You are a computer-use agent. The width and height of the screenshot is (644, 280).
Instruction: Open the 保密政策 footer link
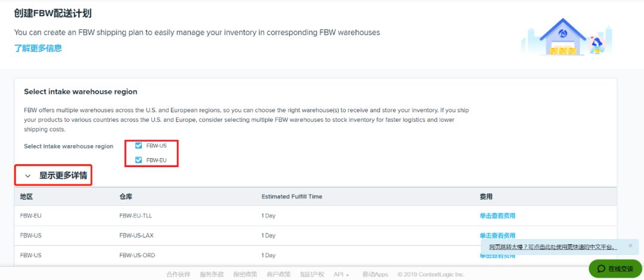[x=245, y=274]
